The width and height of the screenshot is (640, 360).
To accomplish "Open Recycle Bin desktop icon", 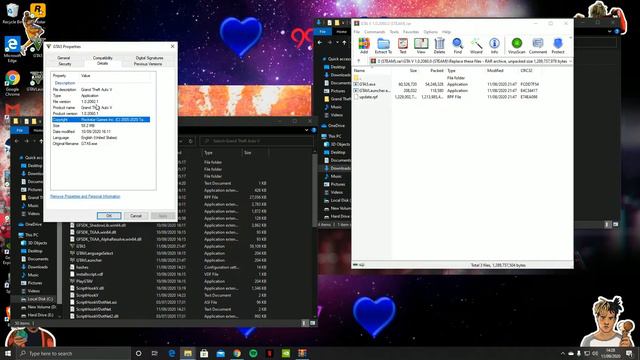I will (x=12, y=13).
